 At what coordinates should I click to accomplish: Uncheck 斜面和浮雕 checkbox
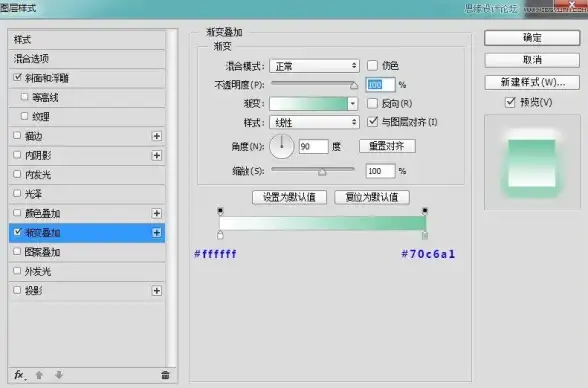pos(17,77)
